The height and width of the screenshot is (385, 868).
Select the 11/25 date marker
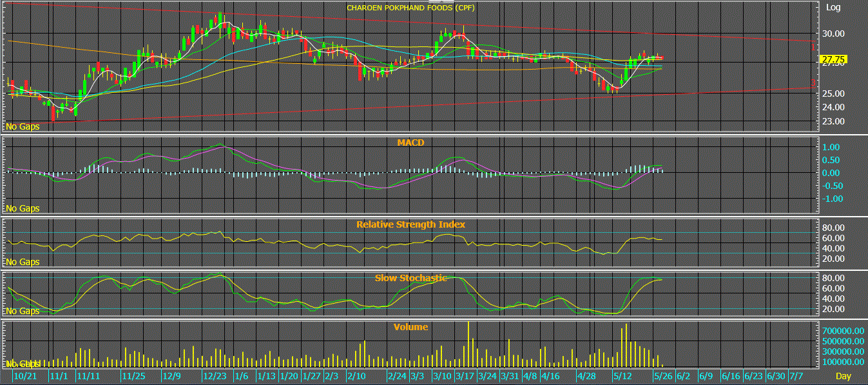(133, 376)
